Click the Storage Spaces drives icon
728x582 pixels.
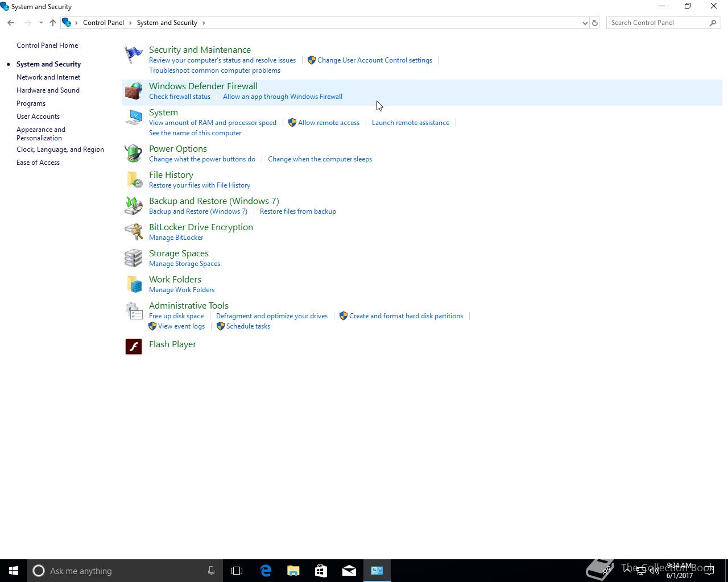(134, 259)
